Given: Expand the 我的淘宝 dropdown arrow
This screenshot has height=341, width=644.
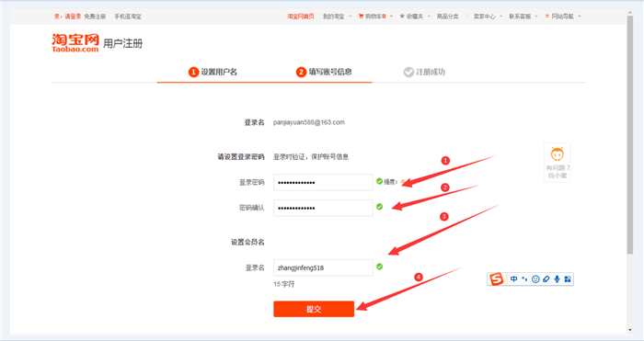Looking at the screenshot, I should (x=351, y=17).
